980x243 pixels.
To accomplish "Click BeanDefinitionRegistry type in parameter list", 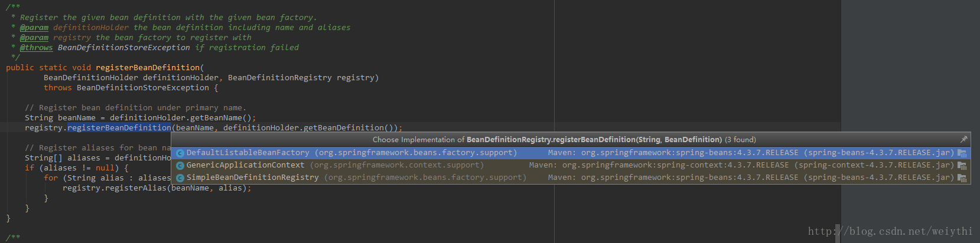I will coord(280,78).
